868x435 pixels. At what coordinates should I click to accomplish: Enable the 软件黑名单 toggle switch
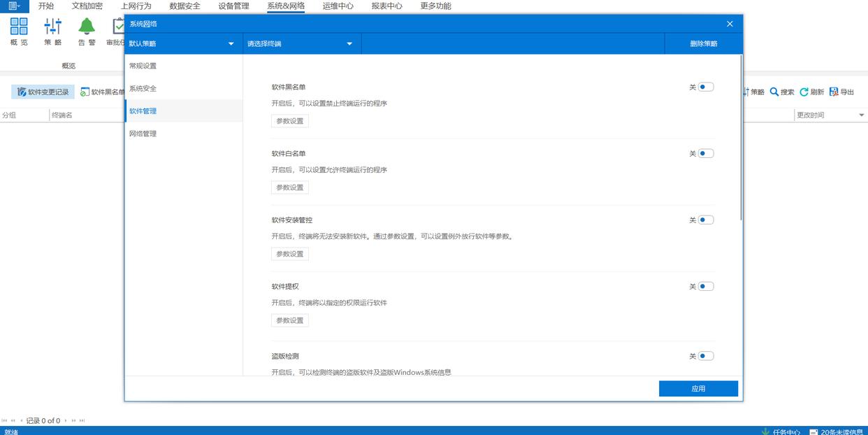pyautogui.click(x=705, y=87)
